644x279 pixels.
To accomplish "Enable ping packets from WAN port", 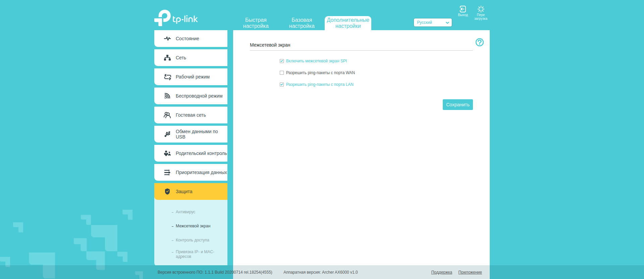I will [x=282, y=73].
